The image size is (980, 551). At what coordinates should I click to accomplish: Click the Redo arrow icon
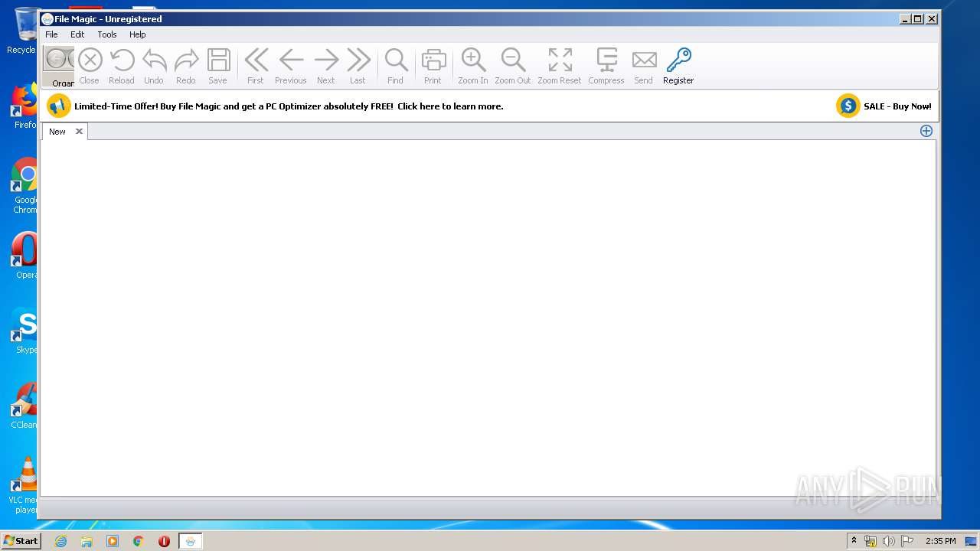click(186, 60)
